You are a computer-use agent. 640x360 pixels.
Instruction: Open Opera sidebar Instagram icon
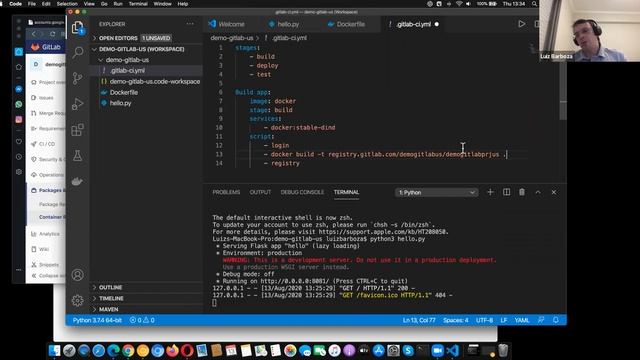(19, 120)
